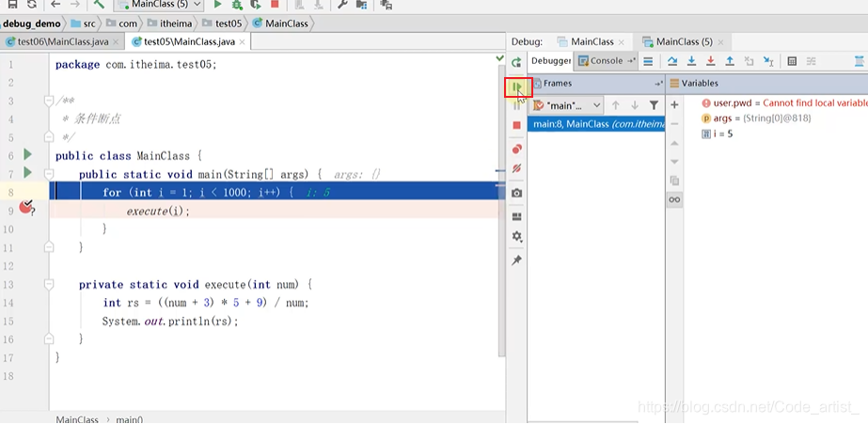Toggle the conditional breakpoint on line 9

click(x=26, y=208)
